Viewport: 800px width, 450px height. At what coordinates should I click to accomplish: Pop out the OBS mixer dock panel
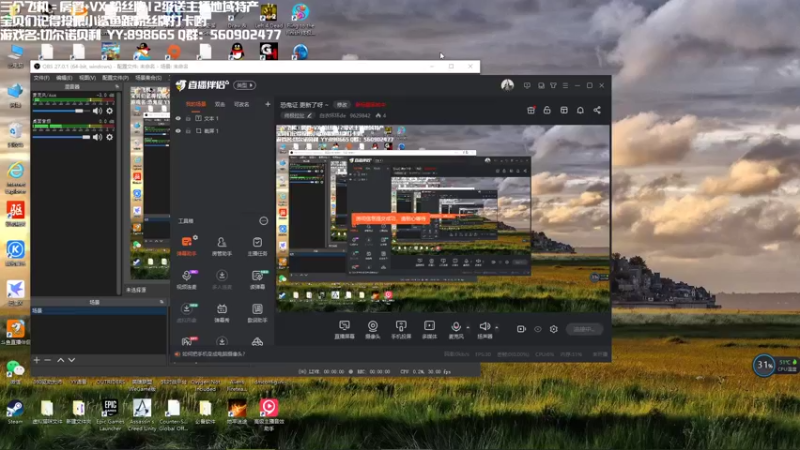point(117,87)
